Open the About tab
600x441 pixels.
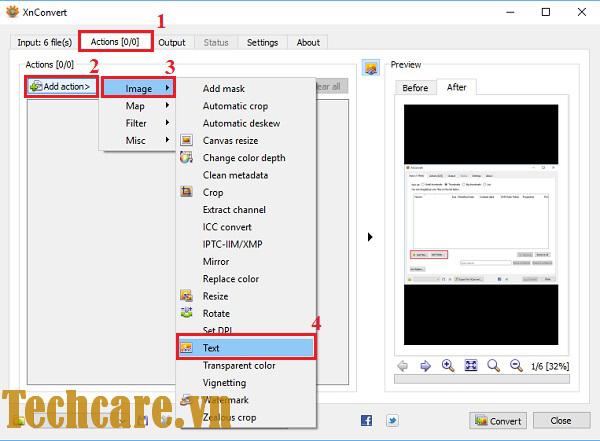click(x=308, y=42)
